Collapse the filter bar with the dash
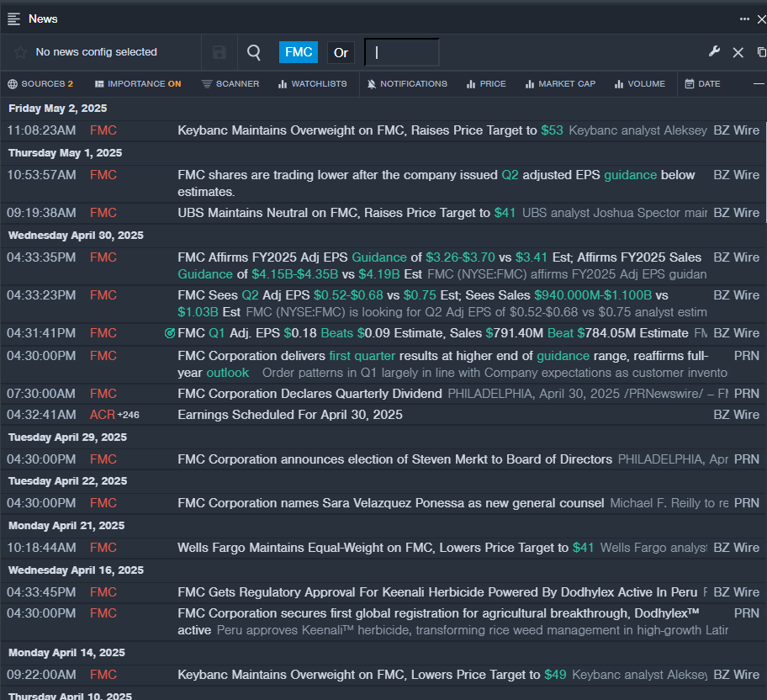 [x=759, y=84]
